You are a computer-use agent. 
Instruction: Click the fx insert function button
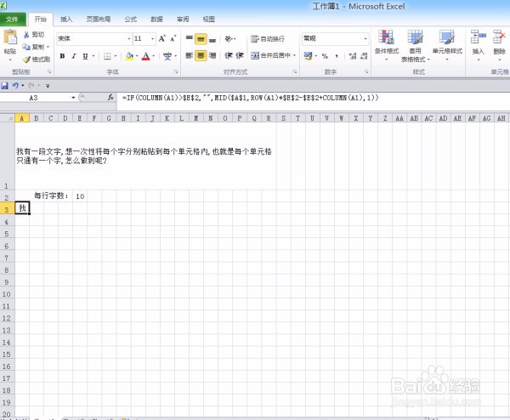click(110, 97)
